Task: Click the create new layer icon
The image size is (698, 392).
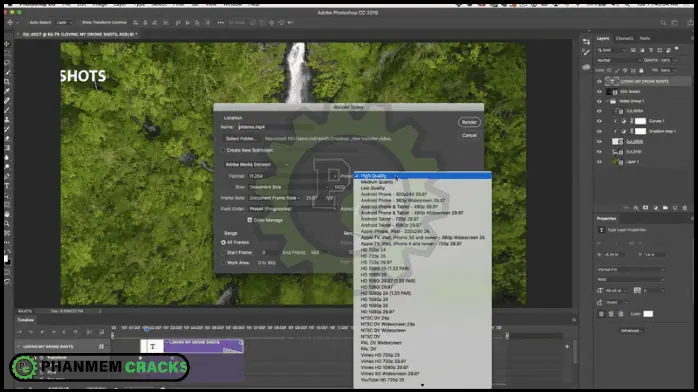Action: coord(675,208)
